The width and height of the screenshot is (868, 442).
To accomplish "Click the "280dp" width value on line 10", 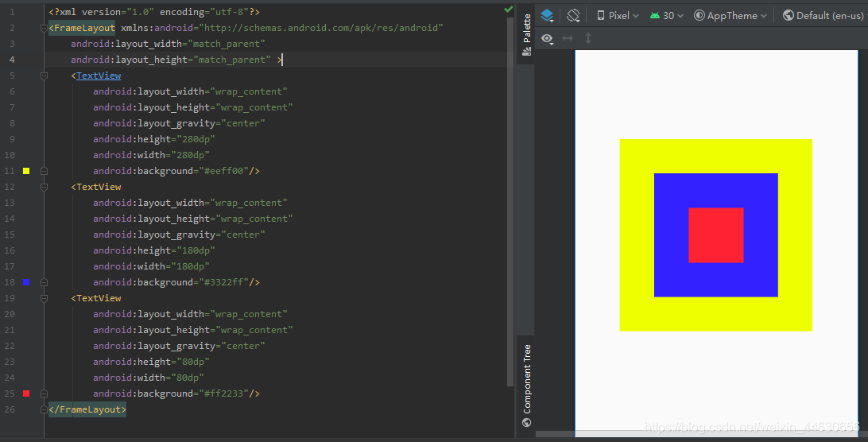I will [x=190, y=155].
